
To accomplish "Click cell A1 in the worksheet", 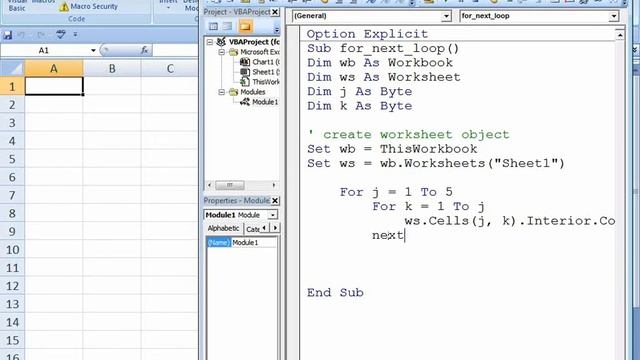I will (x=54, y=87).
